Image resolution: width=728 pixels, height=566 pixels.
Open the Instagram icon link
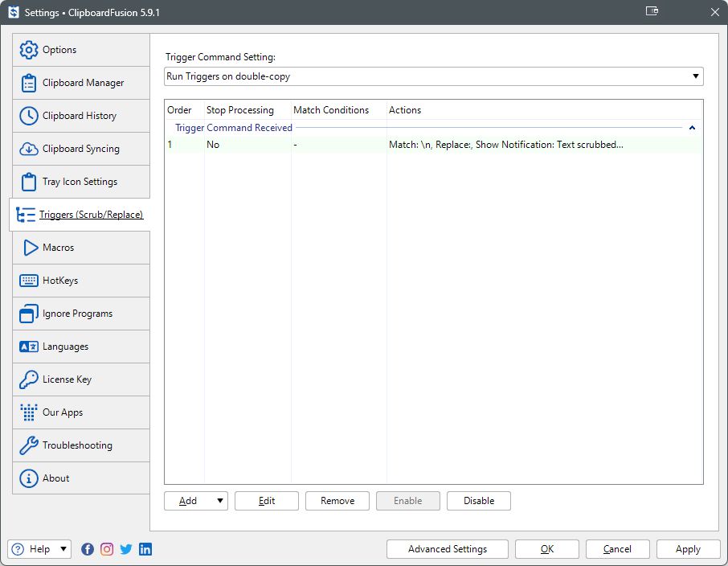[x=107, y=549]
